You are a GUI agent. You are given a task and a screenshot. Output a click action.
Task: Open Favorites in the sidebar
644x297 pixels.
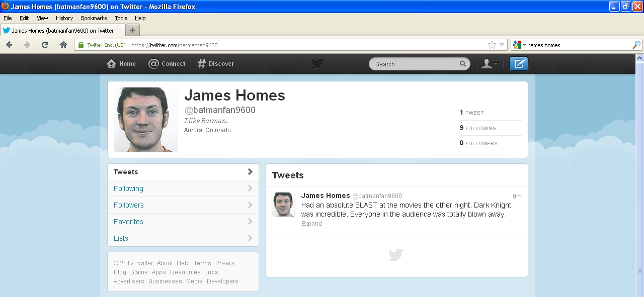[x=183, y=222]
